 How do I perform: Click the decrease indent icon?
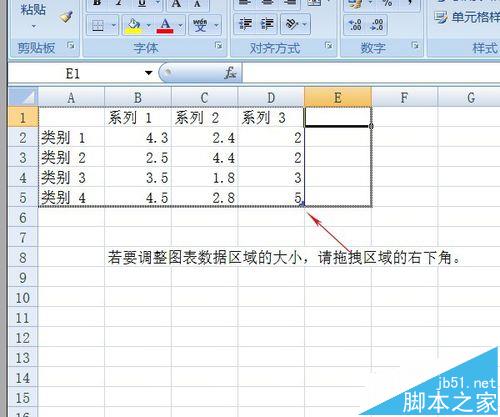point(245,24)
